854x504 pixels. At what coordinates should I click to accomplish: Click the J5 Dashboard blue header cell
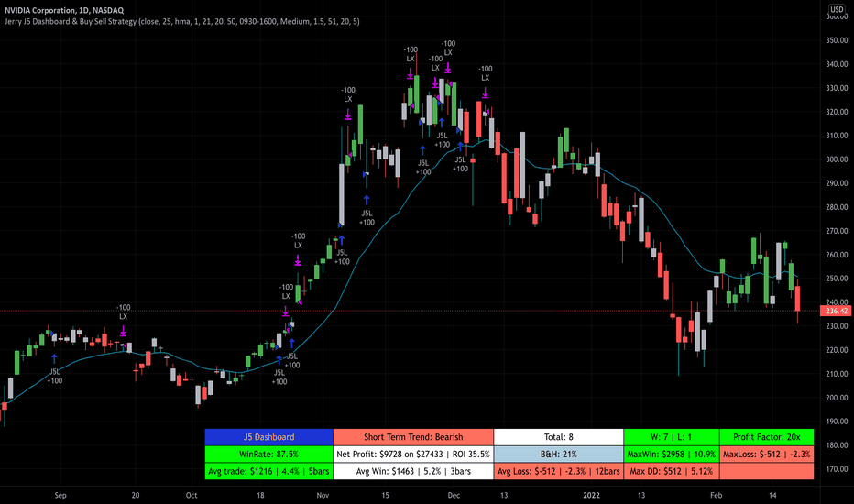[x=269, y=437]
